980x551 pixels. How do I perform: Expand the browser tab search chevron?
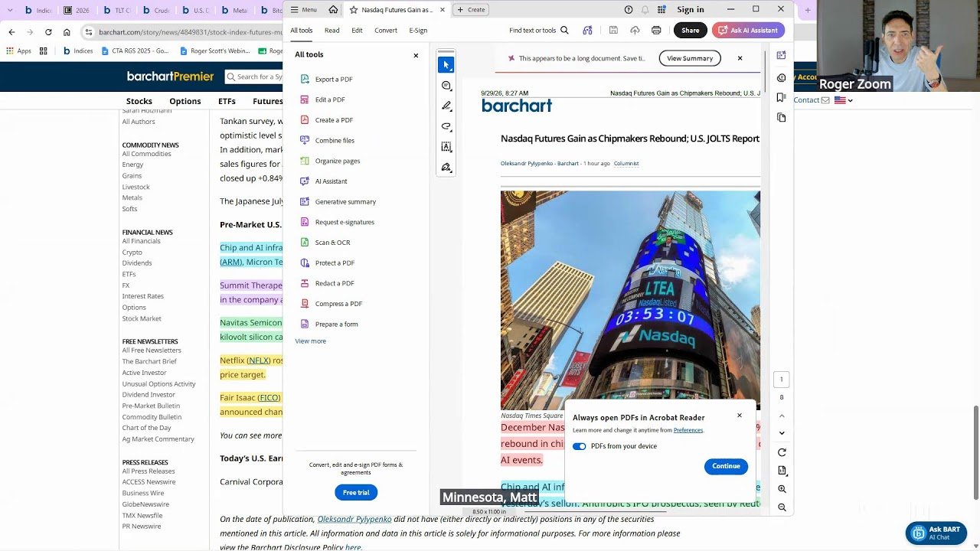(x=10, y=10)
